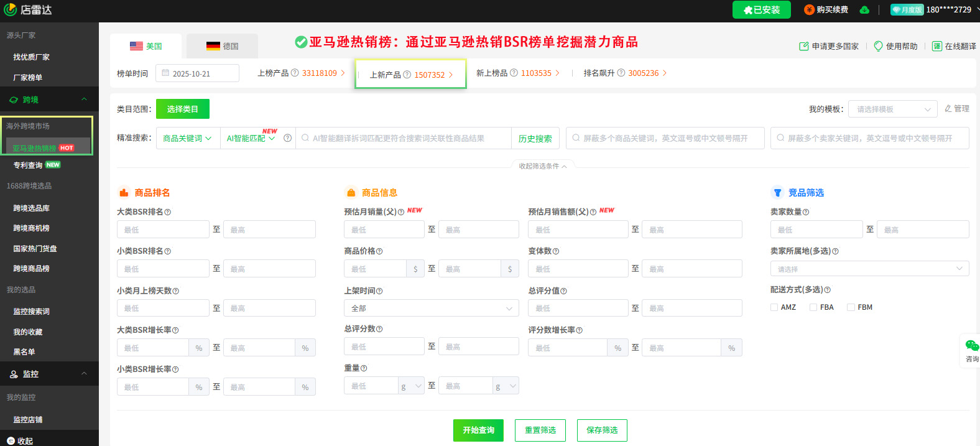Open the 我的模板 template dropdown

[892, 109]
